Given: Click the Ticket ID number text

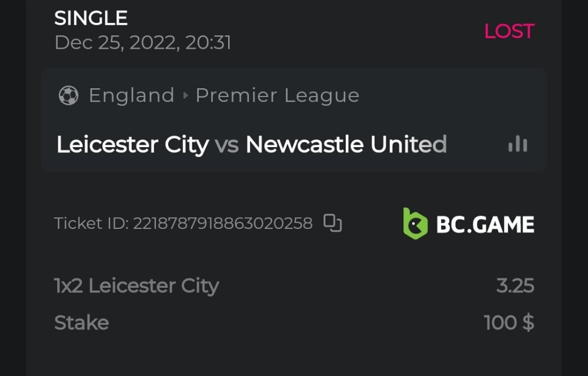Looking at the screenshot, I should 222,224.
